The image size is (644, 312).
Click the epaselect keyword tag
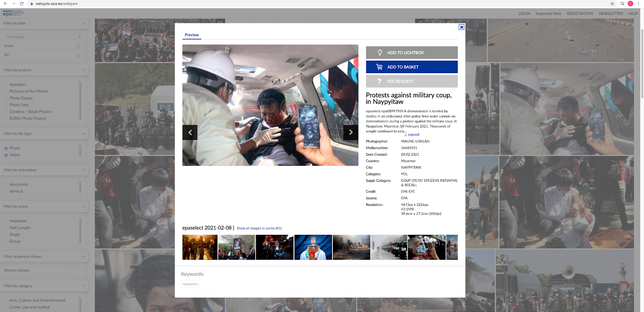coord(190,284)
